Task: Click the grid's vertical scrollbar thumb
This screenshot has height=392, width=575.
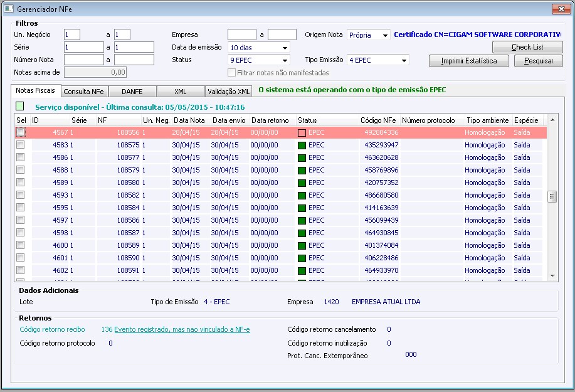Action: 552,196
